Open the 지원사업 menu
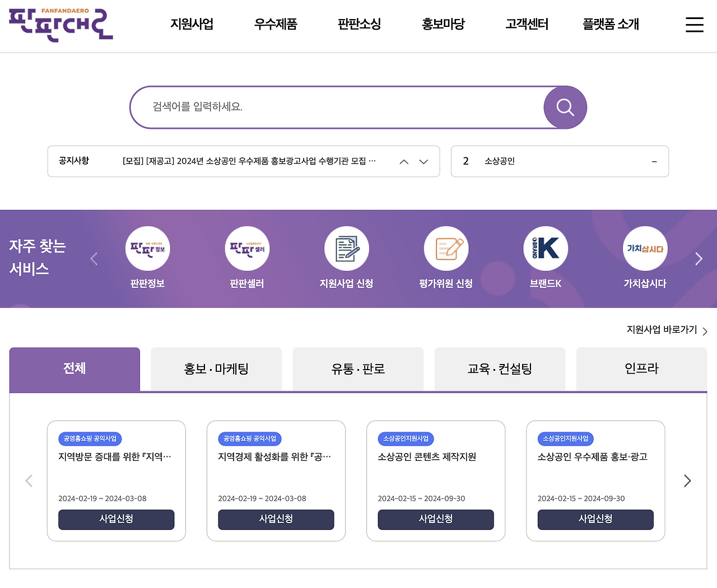 click(192, 25)
